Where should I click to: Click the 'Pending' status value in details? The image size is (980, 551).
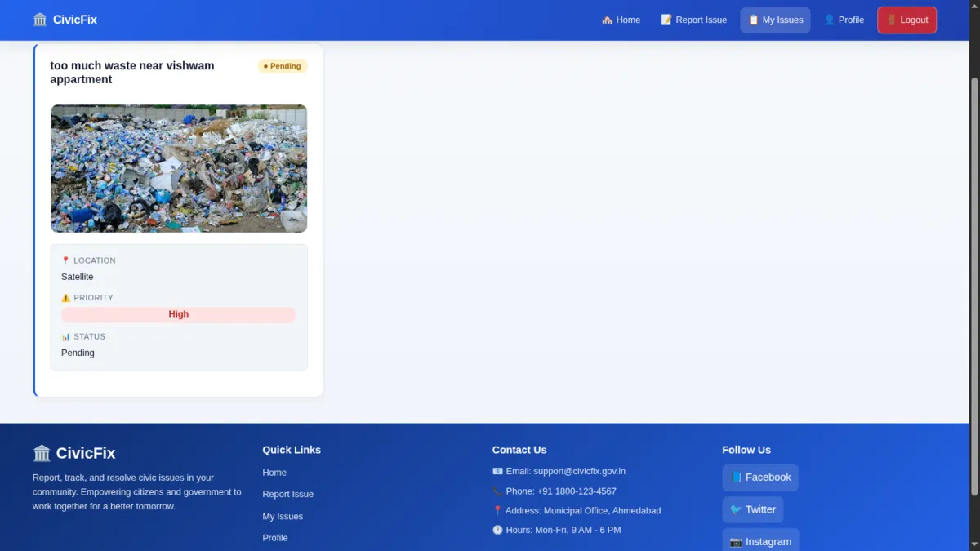(x=78, y=353)
